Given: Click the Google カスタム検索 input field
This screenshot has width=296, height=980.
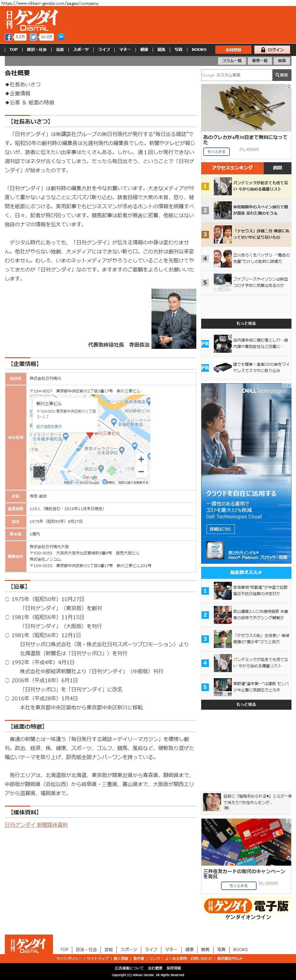Looking at the screenshot, I should tap(237, 75).
